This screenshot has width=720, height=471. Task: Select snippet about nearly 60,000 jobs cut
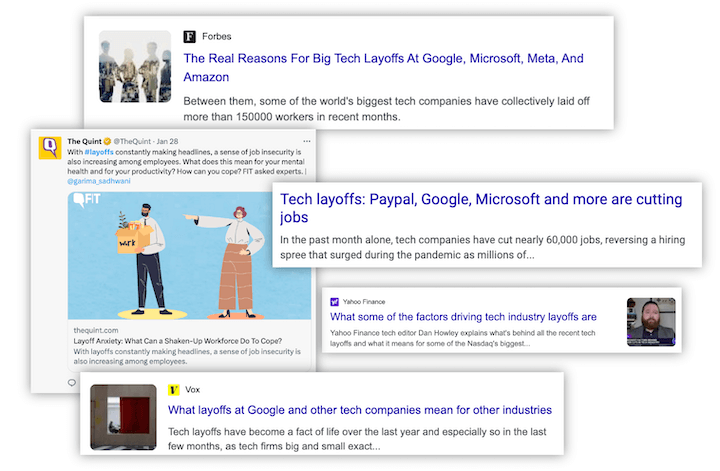coord(482,247)
